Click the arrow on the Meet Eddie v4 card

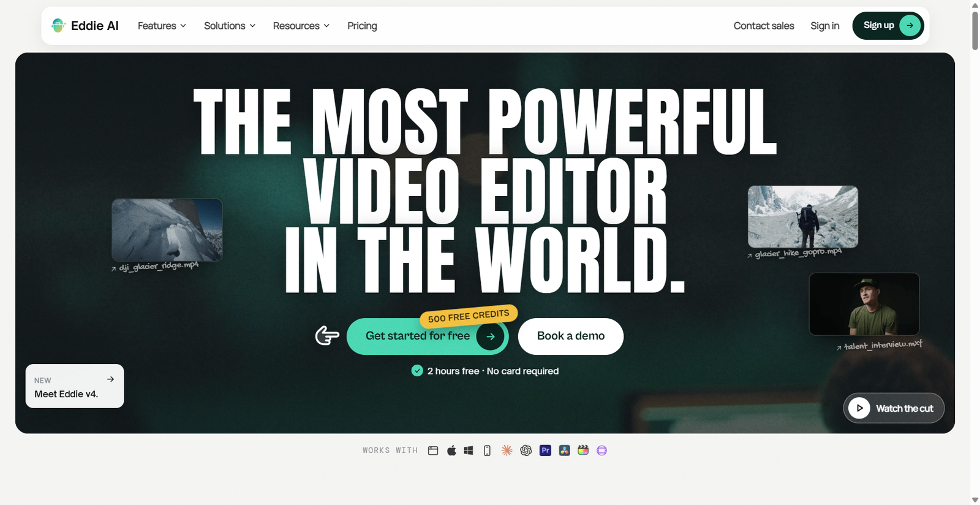tap(110, 379)
